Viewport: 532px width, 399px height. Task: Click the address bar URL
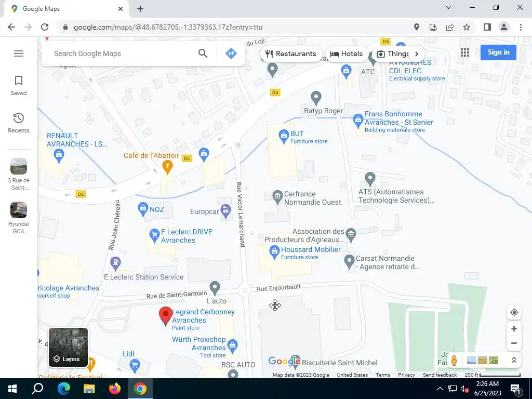(168, 27)
